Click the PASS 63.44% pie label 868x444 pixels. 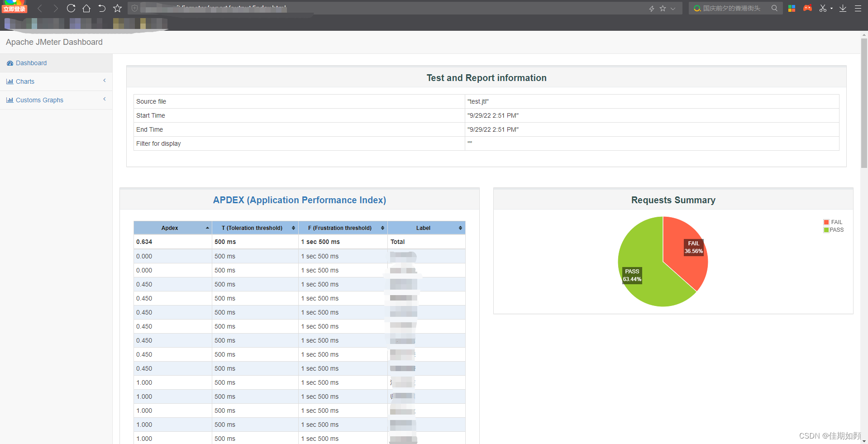click(632, 275)
